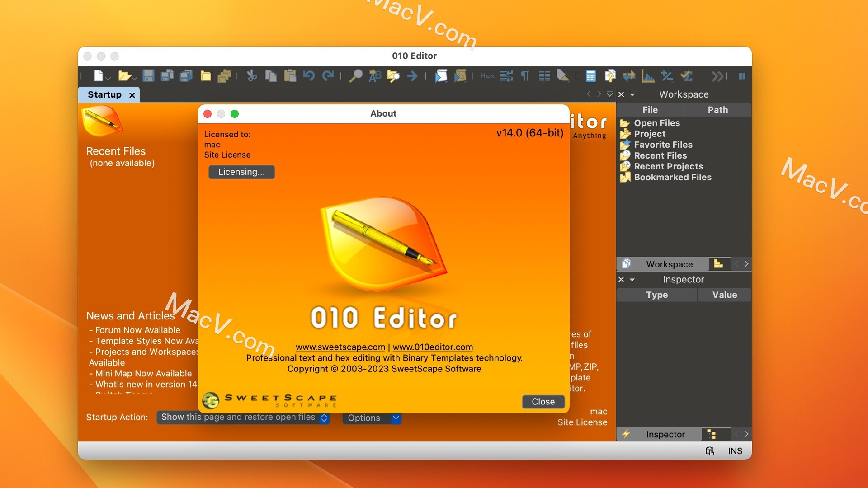The height and width of the screenshot is (488, 868).
Task: Click the Undo arrow icon
Action: pyautogui.click(x=309, y=76)
